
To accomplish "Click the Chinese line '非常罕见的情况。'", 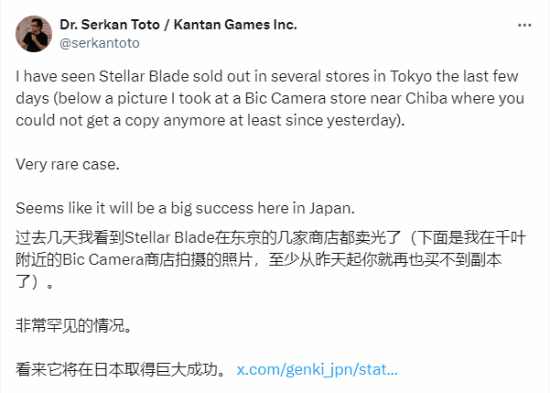I will click(x=74, y=326).
